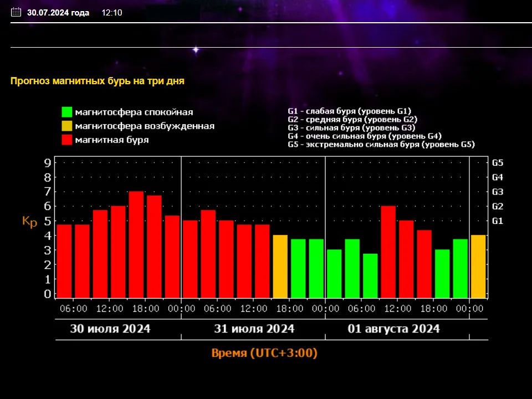Click the shortest green bar on 01 августа
The height and width of the screenshot is (399, 532).
[370, 275]
